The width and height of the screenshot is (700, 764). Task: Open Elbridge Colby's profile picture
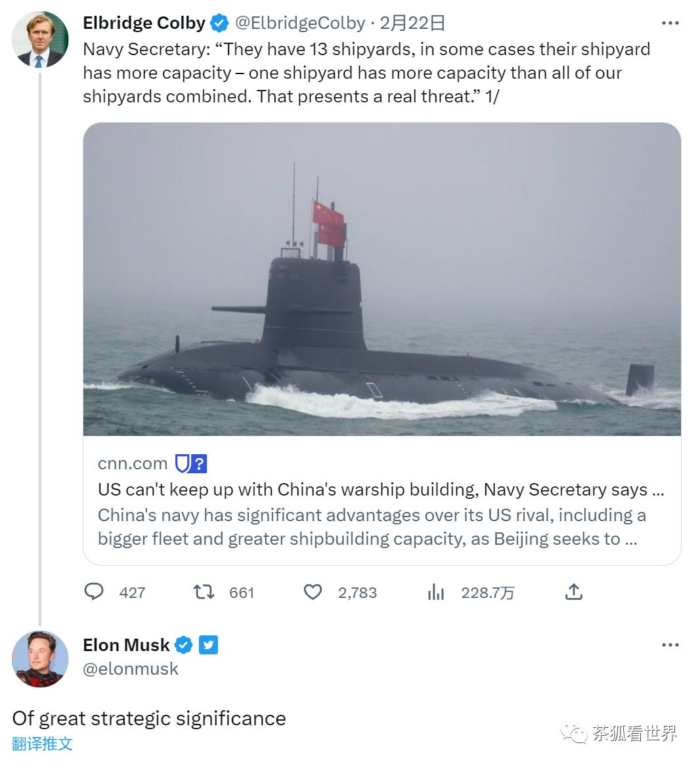click(40, 39)
